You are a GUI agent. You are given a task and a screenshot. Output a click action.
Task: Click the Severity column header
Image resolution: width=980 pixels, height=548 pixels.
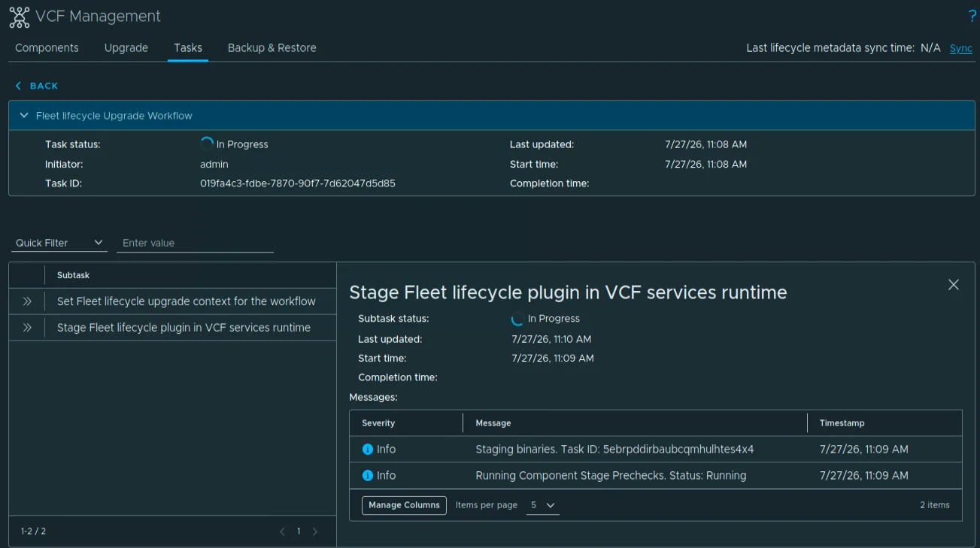pos(378,423)
